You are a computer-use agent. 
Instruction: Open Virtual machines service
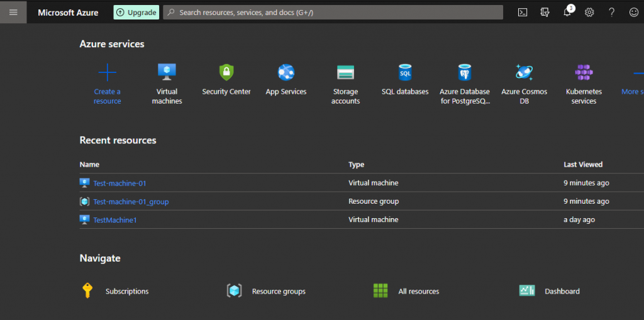(167, 72)
